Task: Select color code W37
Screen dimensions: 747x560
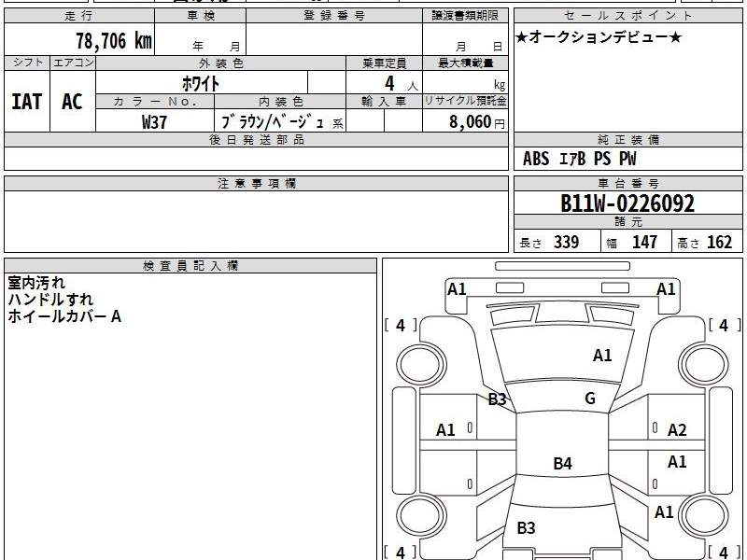Action: pos(154,122)
